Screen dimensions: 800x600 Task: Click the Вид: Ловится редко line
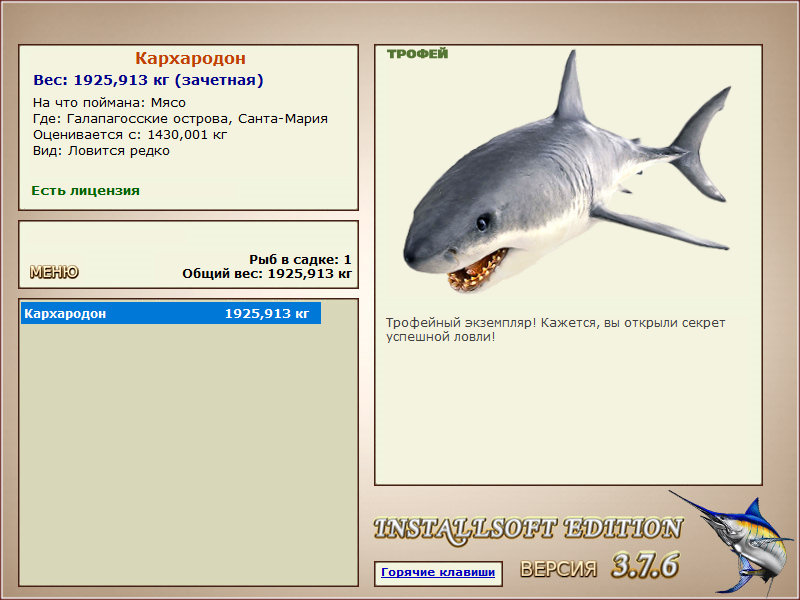(101, 151)
